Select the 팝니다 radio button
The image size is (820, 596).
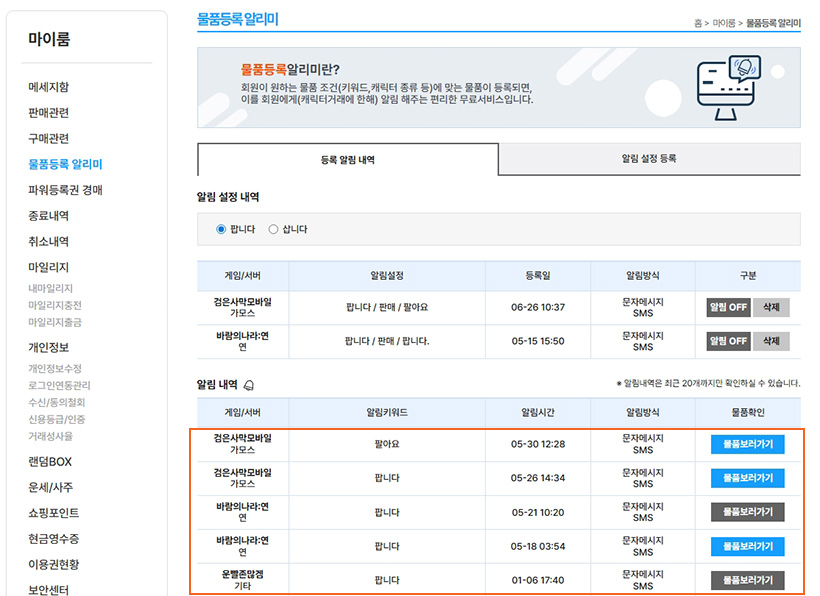click(221, 229)
